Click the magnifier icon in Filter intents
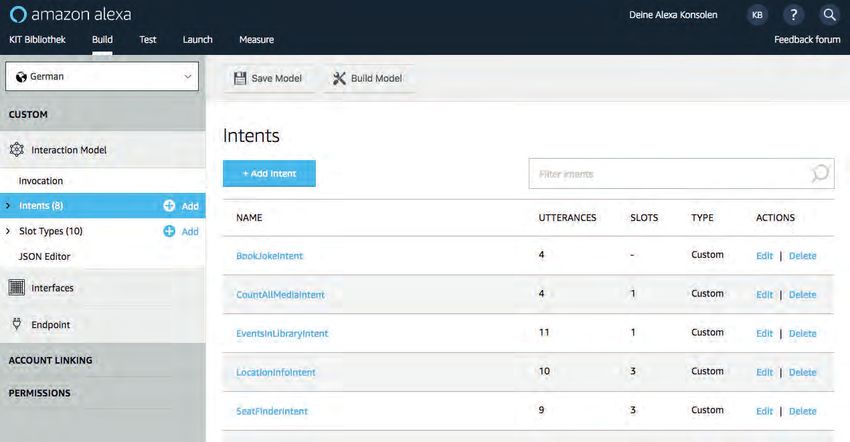Image resolution: width=850 pixels, height=442 pixels. pos(819,174)
